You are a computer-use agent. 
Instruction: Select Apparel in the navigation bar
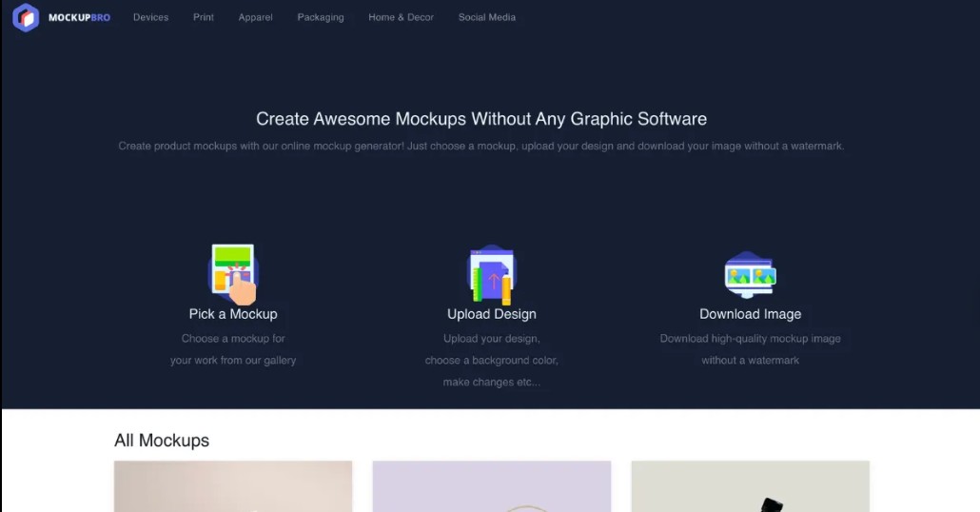(x=255, y=17)
